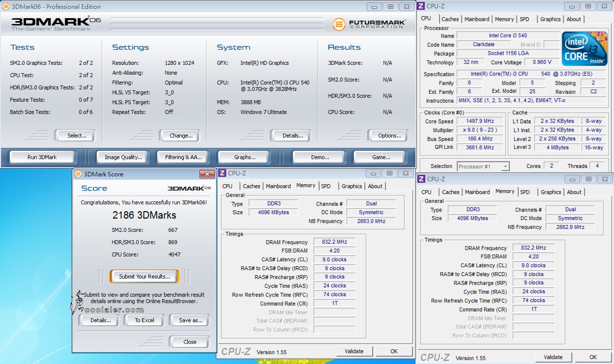Image resolution: width=614 pixels, height=364 pixels.
Task: Open the disabled Processor #1 selection dropdown
Action: click(483, 167)
